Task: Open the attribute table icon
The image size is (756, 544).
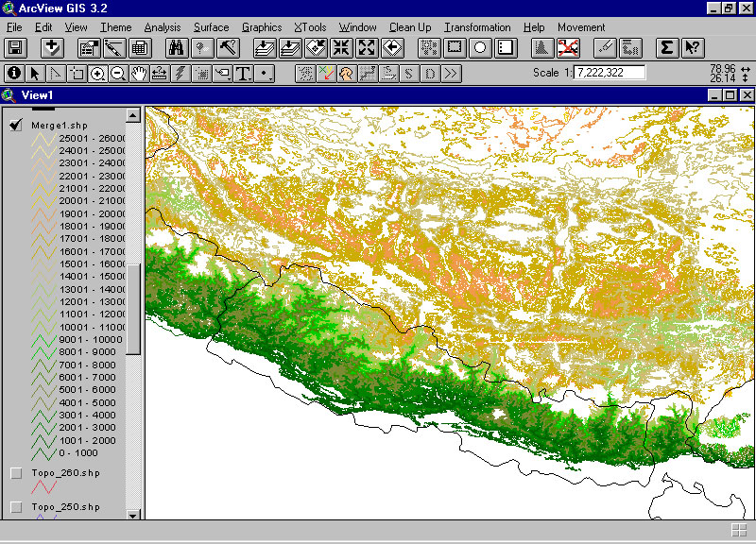Action: click(140, 47)
